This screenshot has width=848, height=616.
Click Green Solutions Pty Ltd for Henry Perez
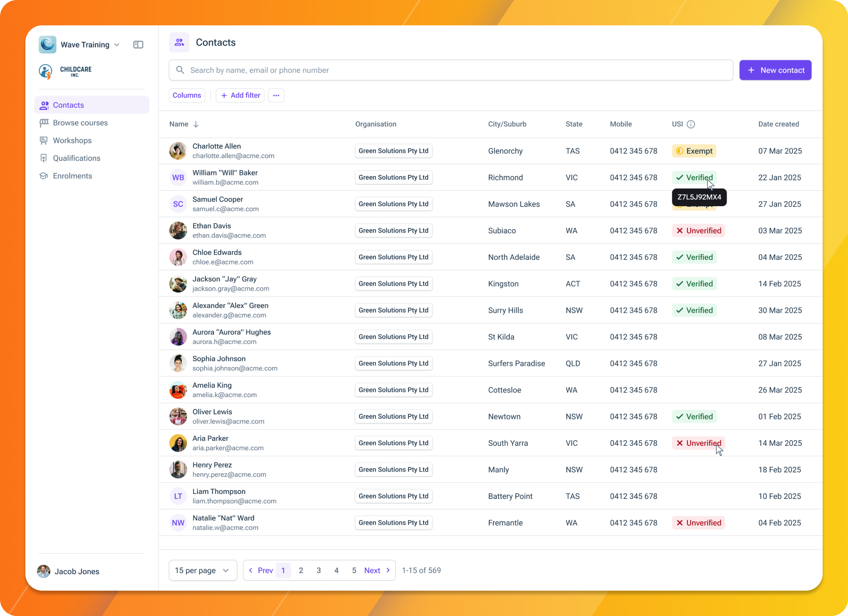click(394, 470)
